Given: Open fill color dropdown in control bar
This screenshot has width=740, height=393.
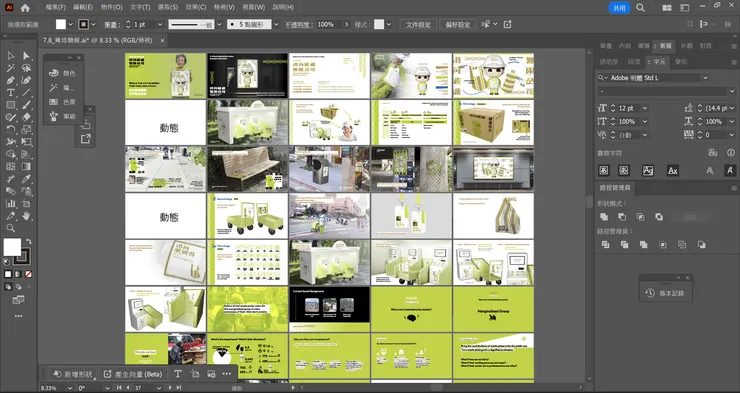Looking at the screenshot, I should (71, 25).
